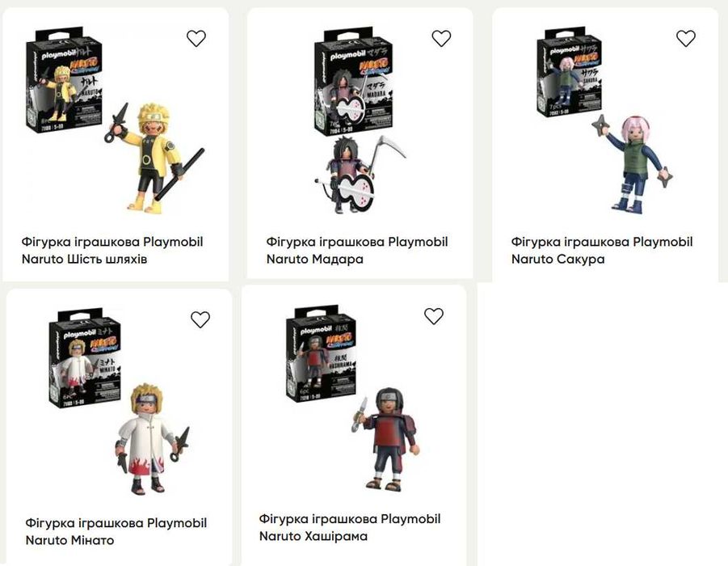The height and width of the screenshot is (566, 728).
Task: Select the Minato Playmobil box packaging image
Action: point(85,358)
